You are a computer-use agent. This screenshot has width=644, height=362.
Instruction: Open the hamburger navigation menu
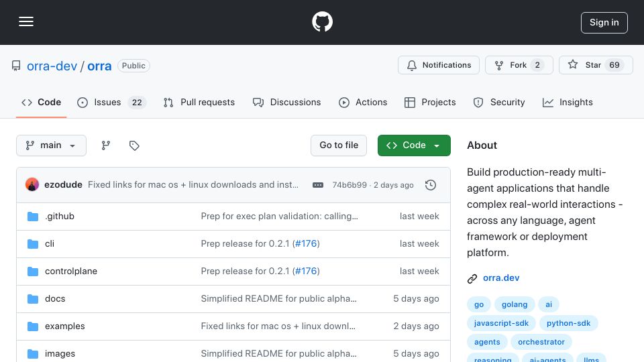pos(26,21)
